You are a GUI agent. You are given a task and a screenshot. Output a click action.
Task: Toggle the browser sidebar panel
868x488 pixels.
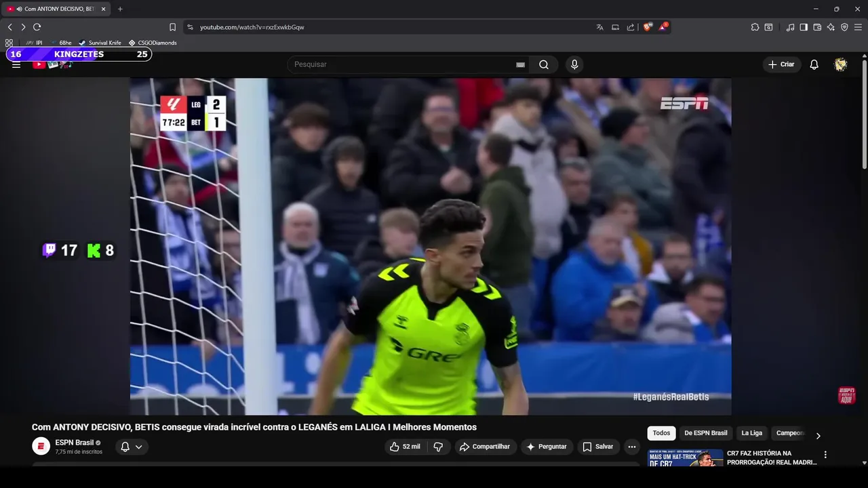point(804,27)
